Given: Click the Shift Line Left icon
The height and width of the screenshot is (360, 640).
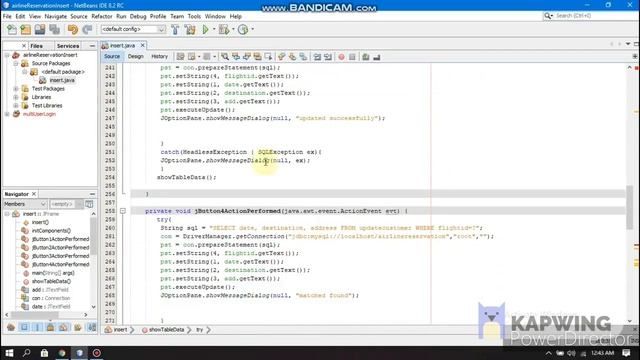Looking at the screenshot, I should tap(317, 57).
